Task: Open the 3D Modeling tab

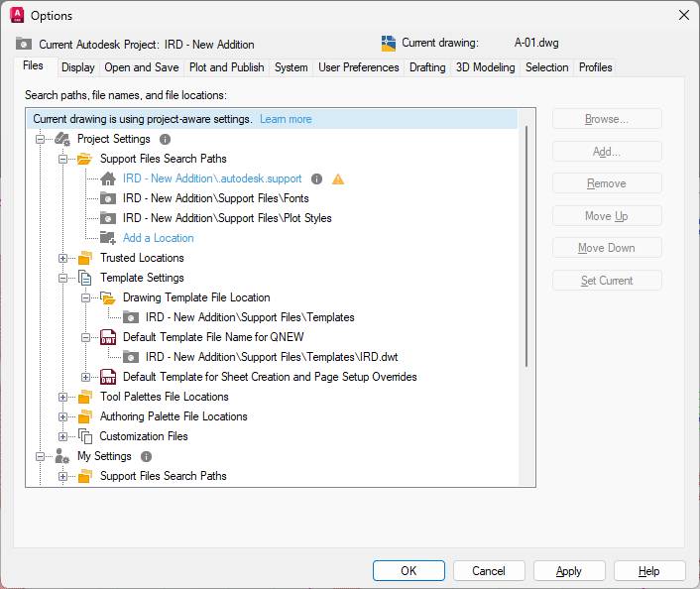Action: point(485,67)
